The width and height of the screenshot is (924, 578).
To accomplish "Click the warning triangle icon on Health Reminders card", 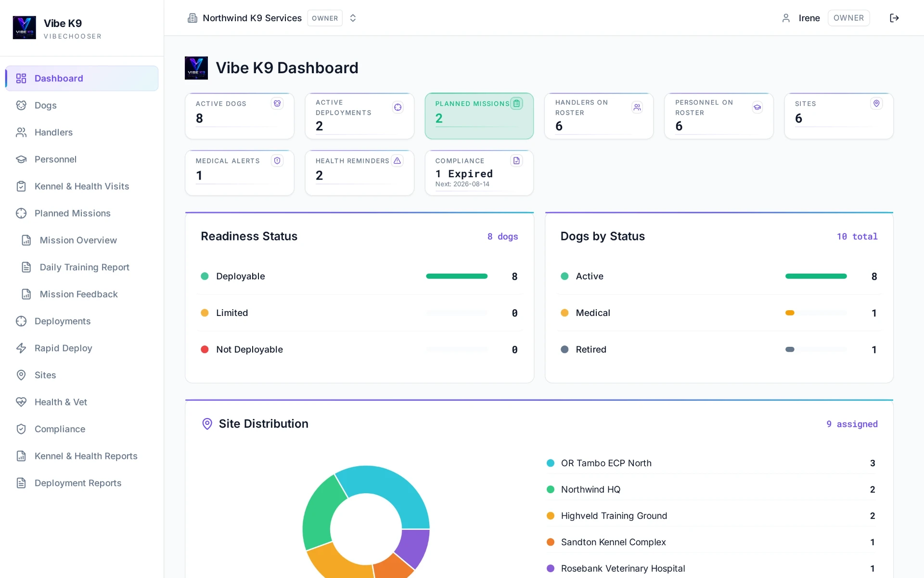I will click(x=397, y=161).
